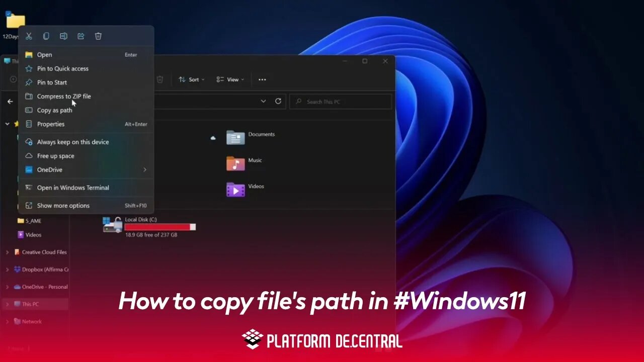Expand the This PC tree node
The height and width of the screenshot is (362, 644).
[7, 304]
